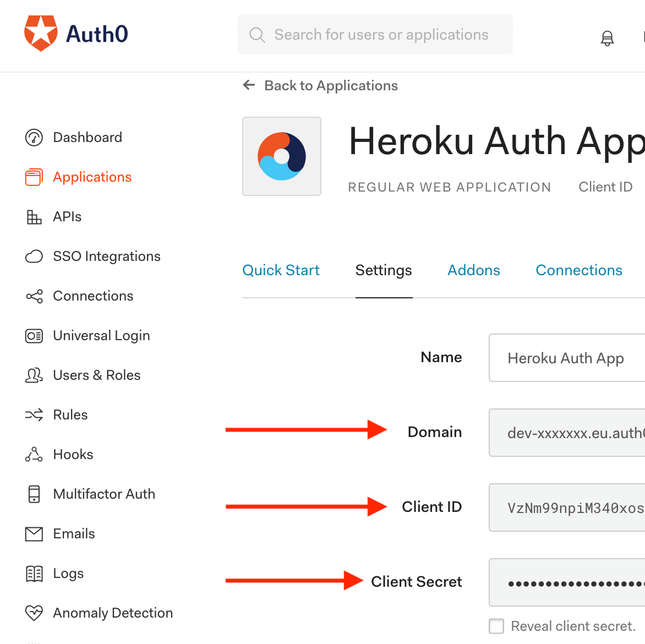Click the back arrow icon

pyautogui.click(x=249, y=85)
